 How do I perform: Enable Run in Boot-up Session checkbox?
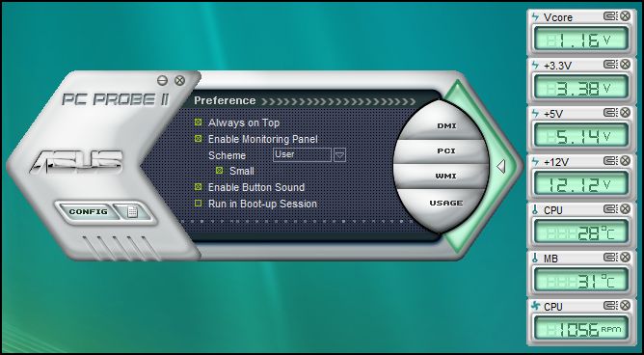coord(199,204)
